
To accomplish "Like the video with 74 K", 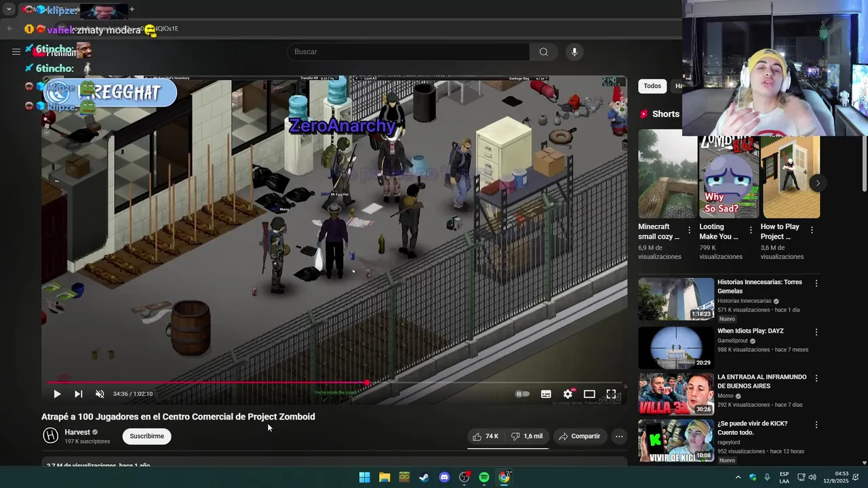I will pyautogui.click(x=486, y=436).
